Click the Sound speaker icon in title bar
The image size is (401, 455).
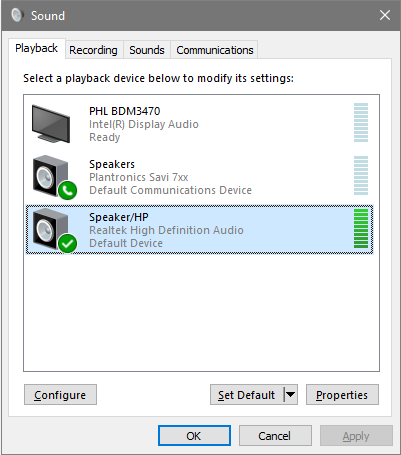tap(16, 15)
